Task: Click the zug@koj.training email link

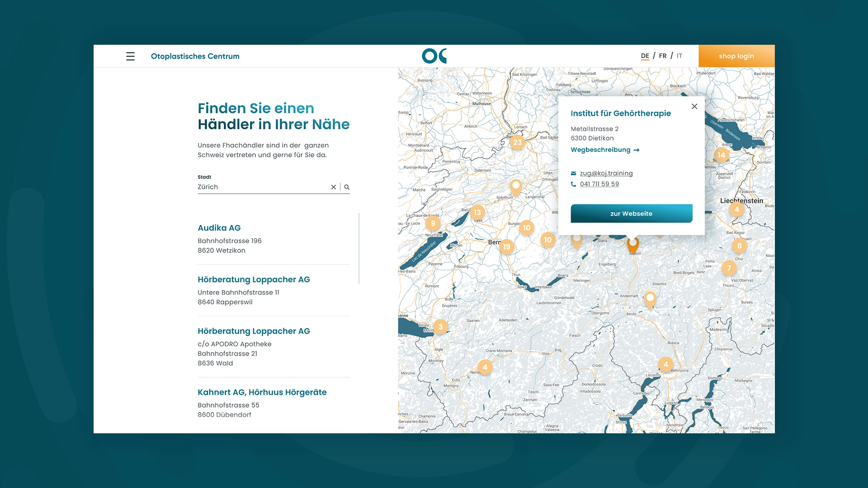Action: click(606, 173)
